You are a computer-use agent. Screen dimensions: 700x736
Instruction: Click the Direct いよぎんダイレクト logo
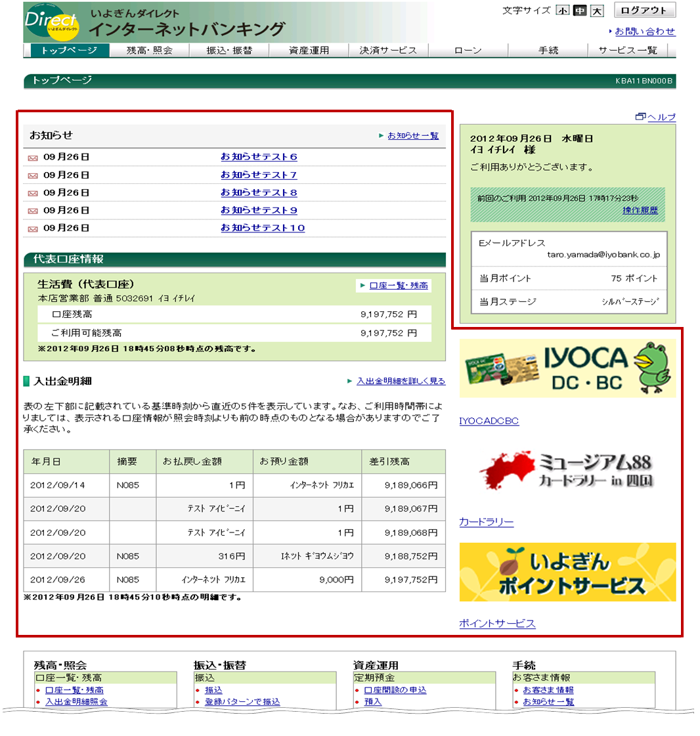tap(52, 22)
